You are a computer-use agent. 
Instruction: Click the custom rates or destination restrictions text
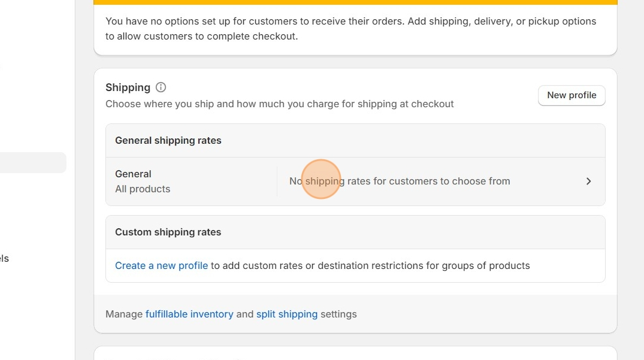370,265
